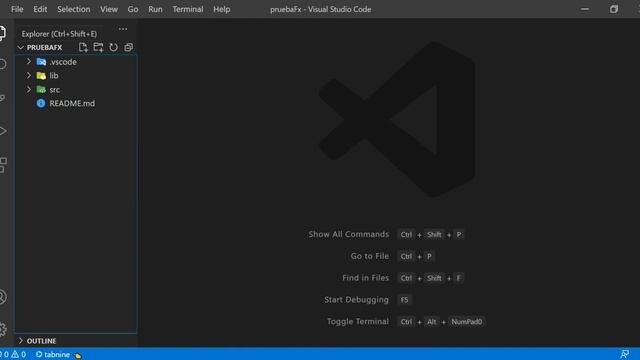Image resolution: width=640 pixels, height=360 pixels.
Task: Open the Selection menu
Action: [x=73, y=9]
